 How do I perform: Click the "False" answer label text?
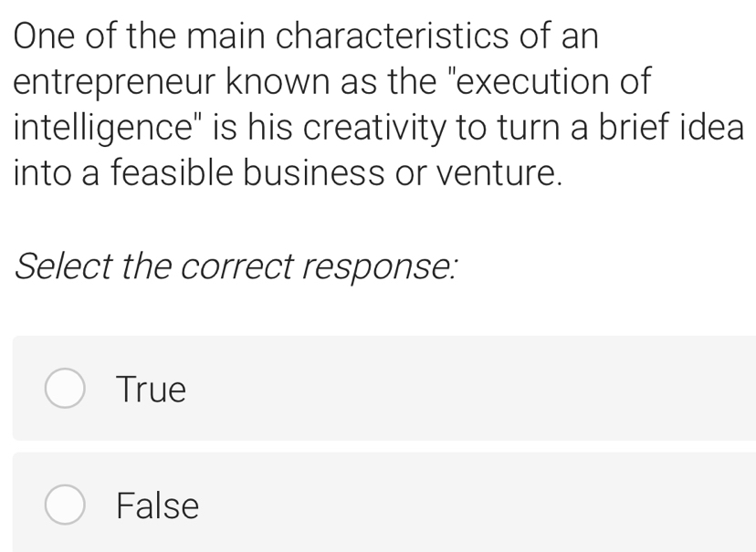pyautogui.click(x=158, y=506)
